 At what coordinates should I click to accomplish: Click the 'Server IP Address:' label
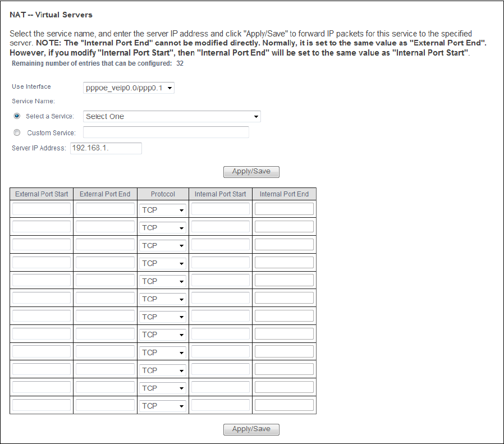click(39, 148)
